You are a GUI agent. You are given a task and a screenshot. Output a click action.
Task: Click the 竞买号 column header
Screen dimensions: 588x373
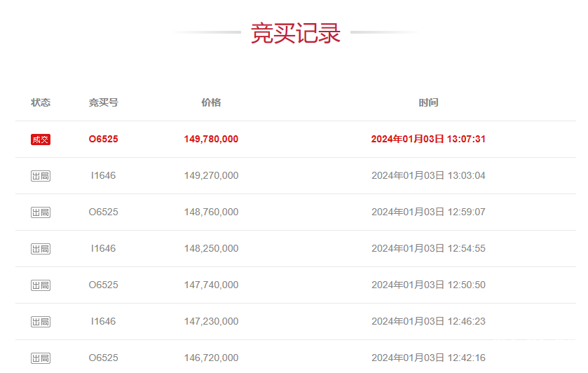[x=103, y=102]
